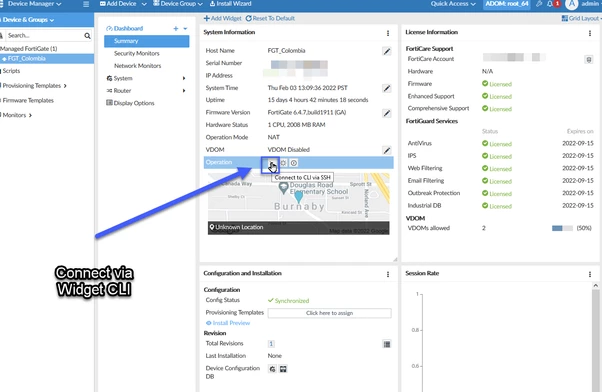Click the second Device Configuration DB icon
The width and height of the screenshot is (602, 392).
click(x=283, y=369)
